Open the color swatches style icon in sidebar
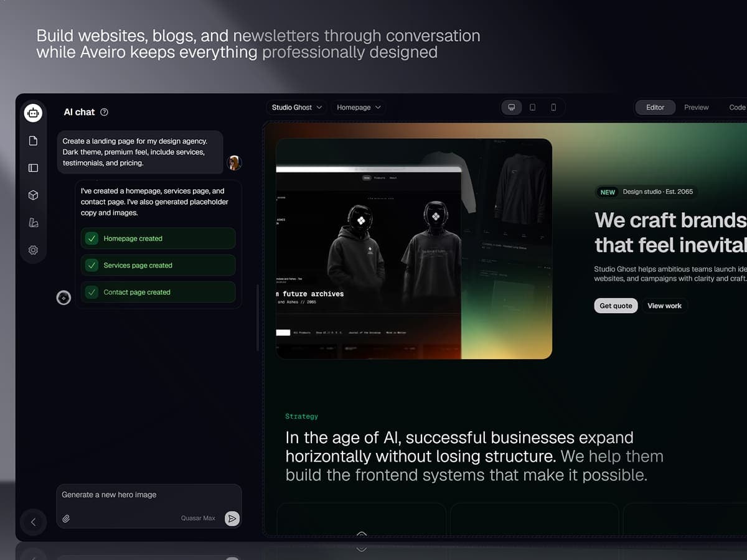 pyautogui.click(x=33, y=223)
